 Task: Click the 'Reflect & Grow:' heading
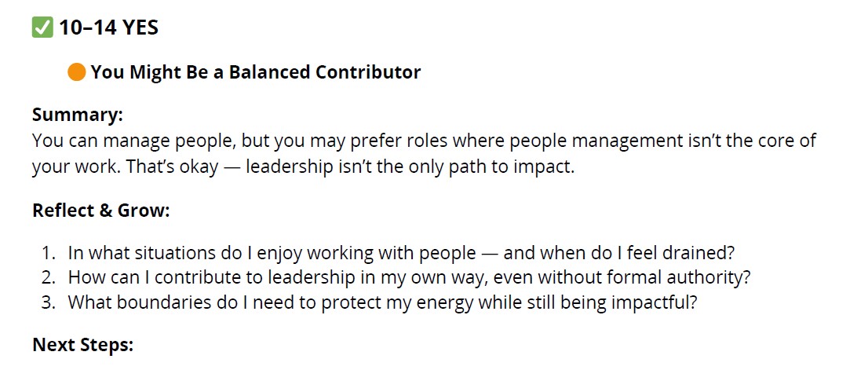pos(100,211)
